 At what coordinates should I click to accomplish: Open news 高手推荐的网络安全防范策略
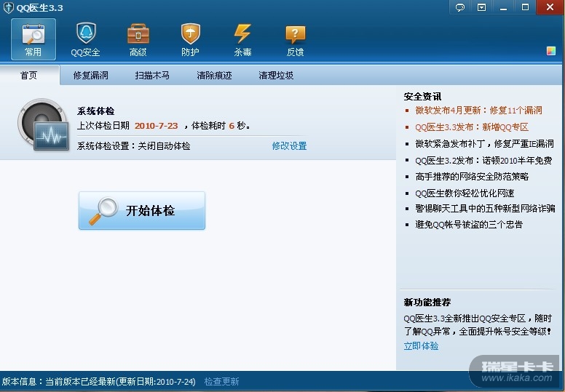[x=472, y=177]
